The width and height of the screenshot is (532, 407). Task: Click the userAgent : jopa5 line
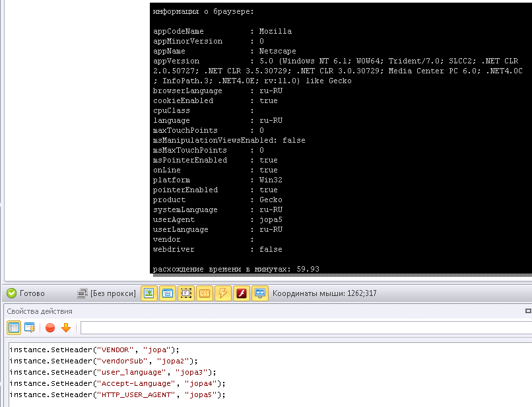[217, 219]
